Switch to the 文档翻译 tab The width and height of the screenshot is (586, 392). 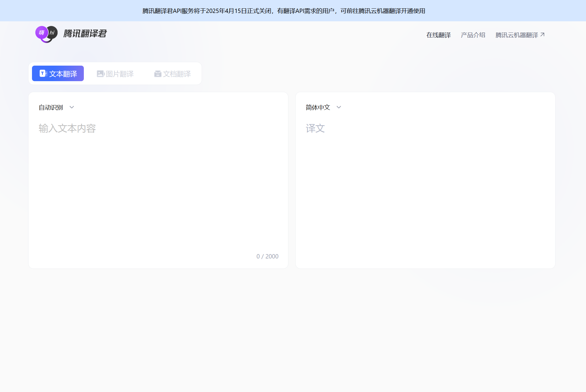(x=172, y=73)
